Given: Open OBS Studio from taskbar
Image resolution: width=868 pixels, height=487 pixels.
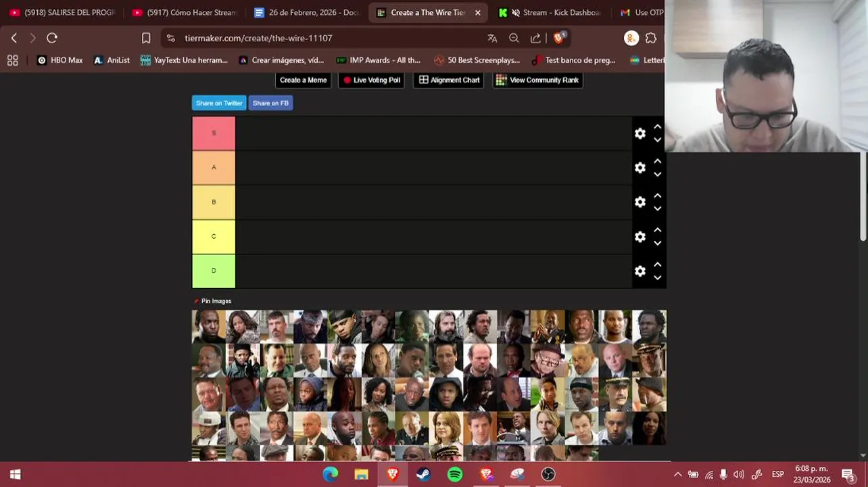Looking at the screenshot, I should (548, 474).
